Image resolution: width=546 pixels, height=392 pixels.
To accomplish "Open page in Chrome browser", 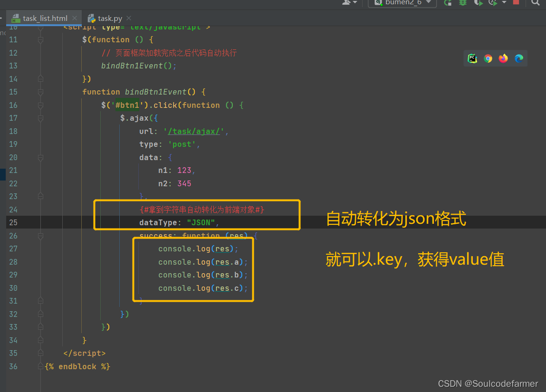I will [488, 58].
